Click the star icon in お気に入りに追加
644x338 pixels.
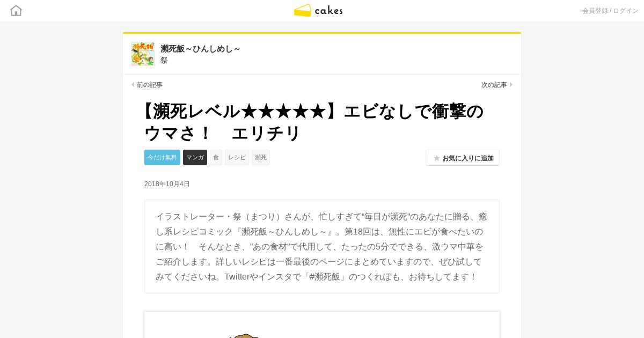click(437, 158)
